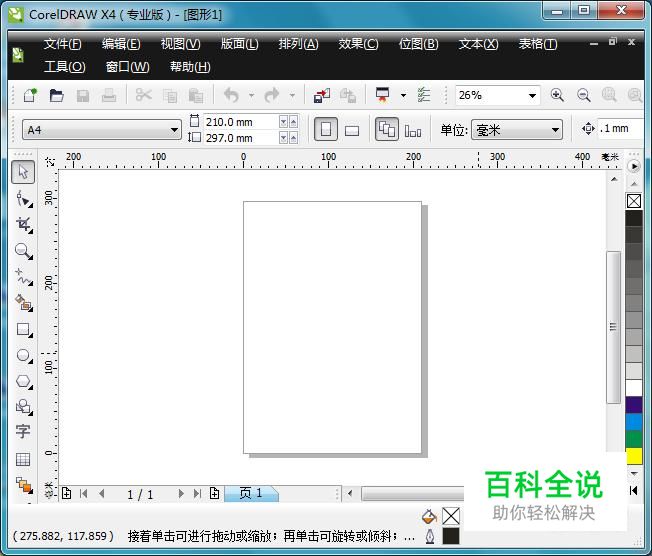This screenshot has height=556, width=652.
Task: Open the zoom level 26% dropdown
Action: [532, 96]
